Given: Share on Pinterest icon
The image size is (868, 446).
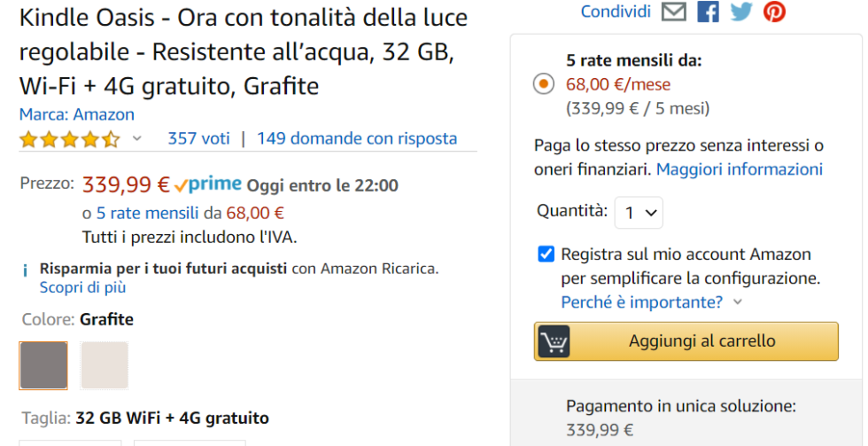Looking at the screenshot, I should tap(775, 12).
